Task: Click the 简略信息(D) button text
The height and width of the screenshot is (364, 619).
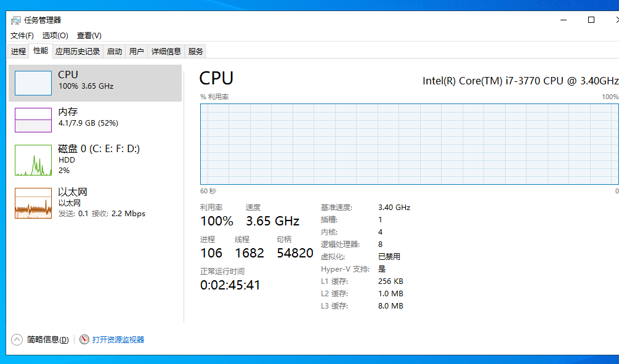Action: point(48,339)
